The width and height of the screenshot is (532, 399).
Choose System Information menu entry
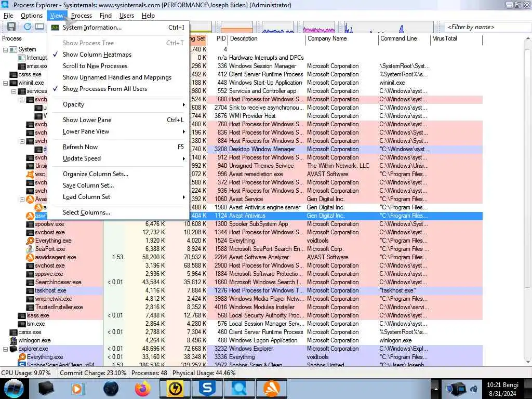point(118,28)
